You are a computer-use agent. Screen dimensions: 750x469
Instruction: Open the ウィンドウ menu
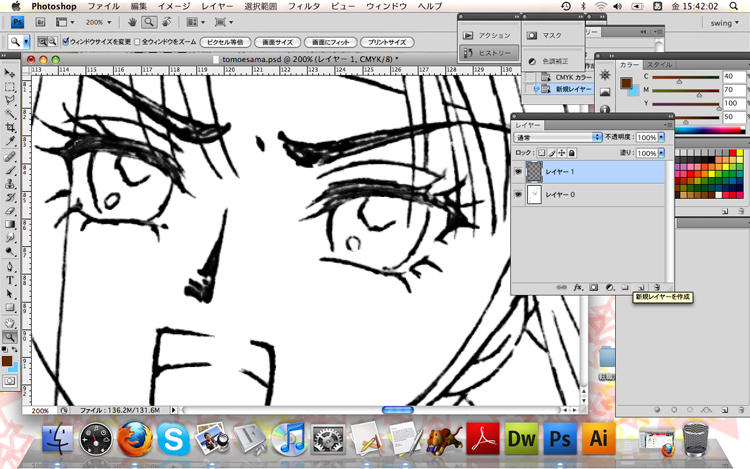click(x=386, y=6)
